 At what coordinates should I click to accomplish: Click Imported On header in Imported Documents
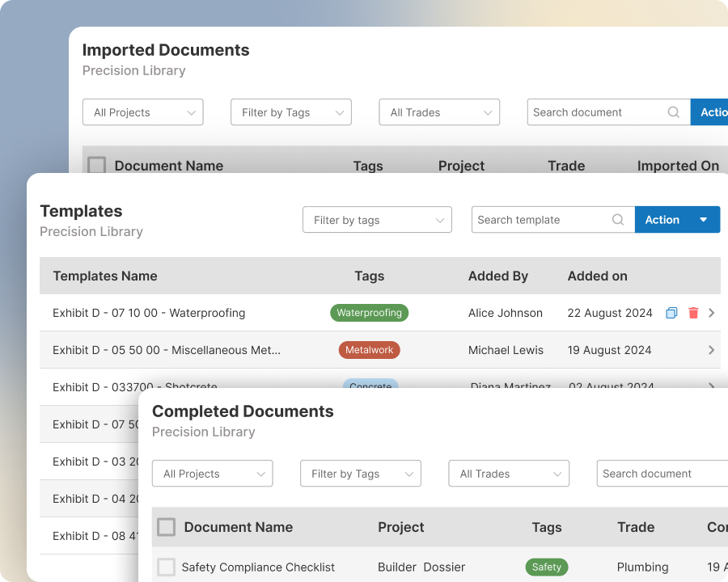(678, 166)
